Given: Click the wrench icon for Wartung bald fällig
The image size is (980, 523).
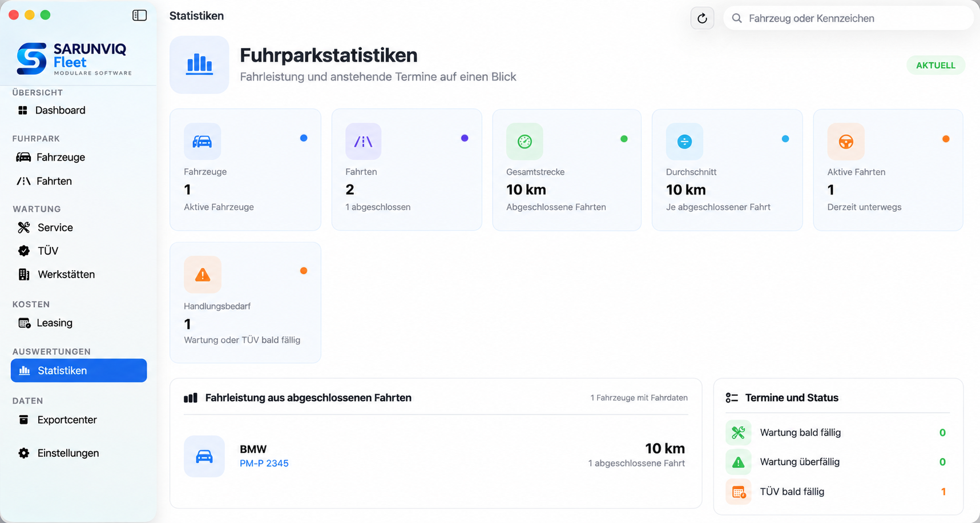Looking at the screenshot, I should click(738, 433).
